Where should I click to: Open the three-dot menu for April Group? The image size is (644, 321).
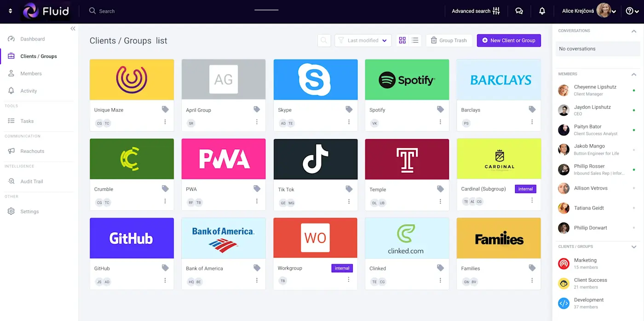[257, 122]
